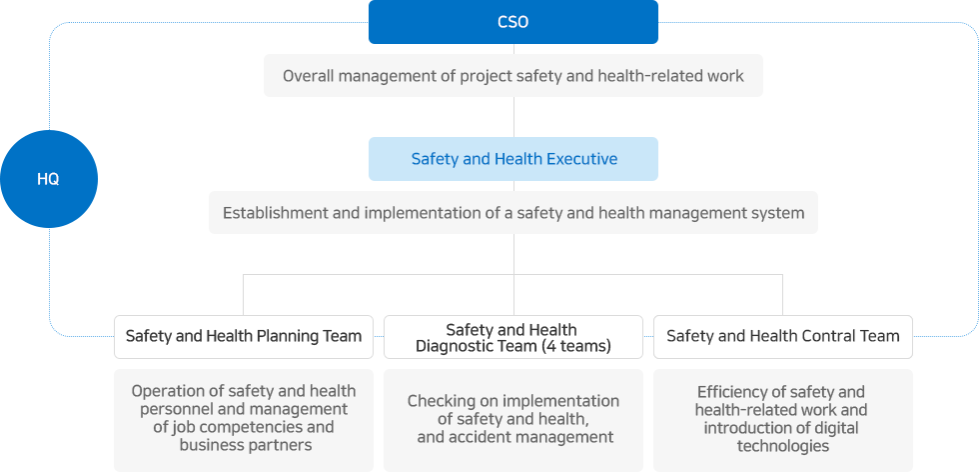This screenshot has height=472, width=980.
Task: Click the vertical connector below the Establishment description box
Action: [513, 253]
